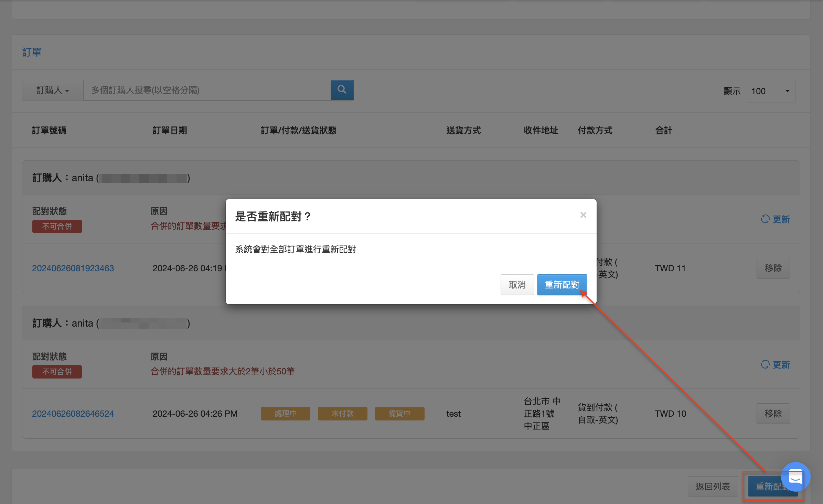
Task: Open the 訂購人 search type dropdown
Action: (x=53, y=90)
